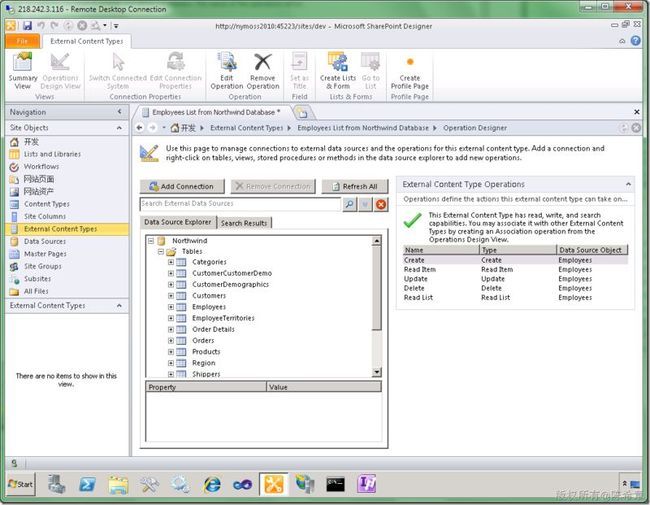Open Subsites in navigation pane
Screen dimensions: 650x505
(37, 279)
